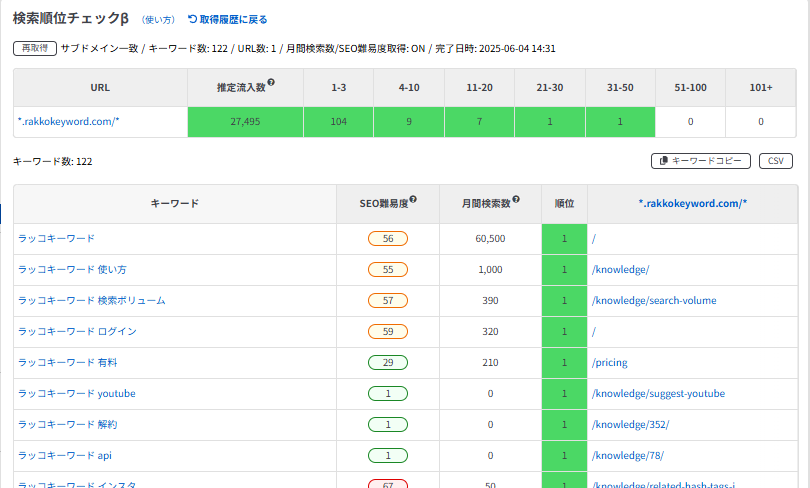810x488 pixels.
Task: Click the 再取得 button
Action: click(35, 49)
